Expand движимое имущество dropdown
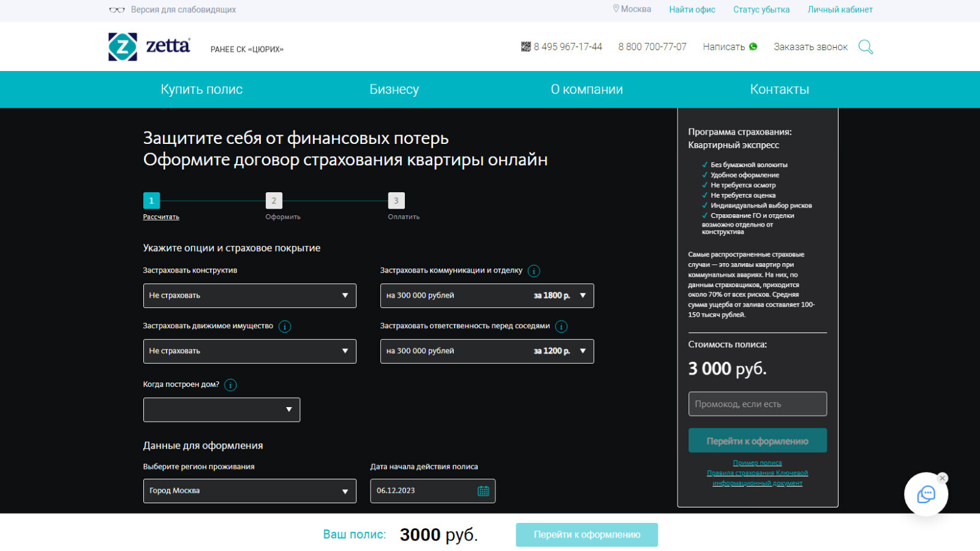 pyautogui.click(x=250, y=351)
